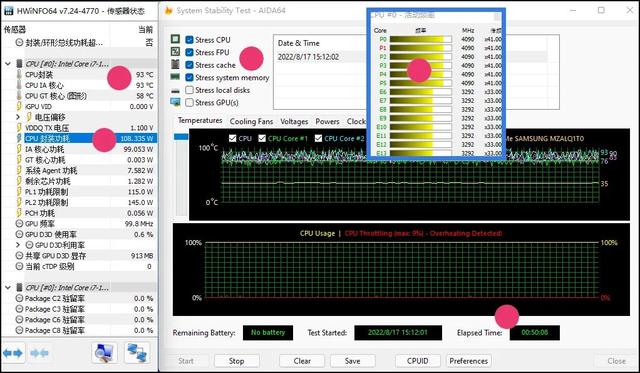
Task: Toggle the CPU Core #1 graph checkbox
Action: [x=262, y=138]
